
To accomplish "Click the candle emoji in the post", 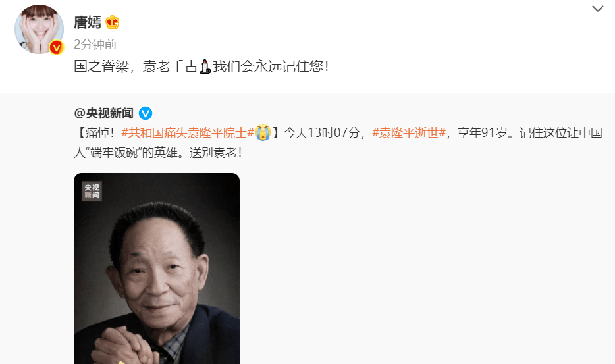I will pyautogui.click(x=205, y=66).
